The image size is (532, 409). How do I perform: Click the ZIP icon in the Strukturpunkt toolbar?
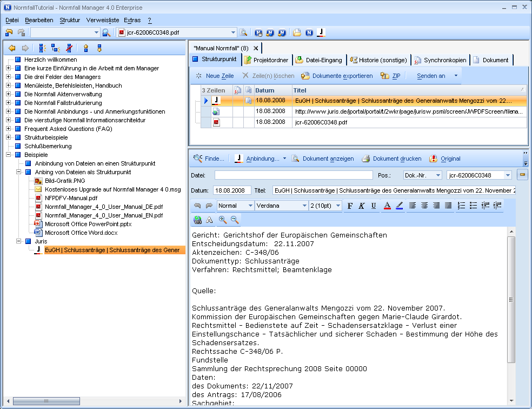(385, 76)
